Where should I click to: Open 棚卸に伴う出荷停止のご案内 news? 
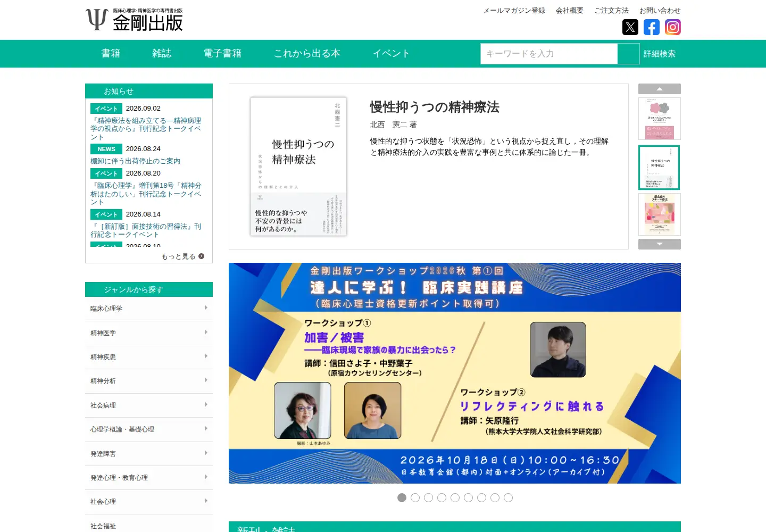(135, 161)
